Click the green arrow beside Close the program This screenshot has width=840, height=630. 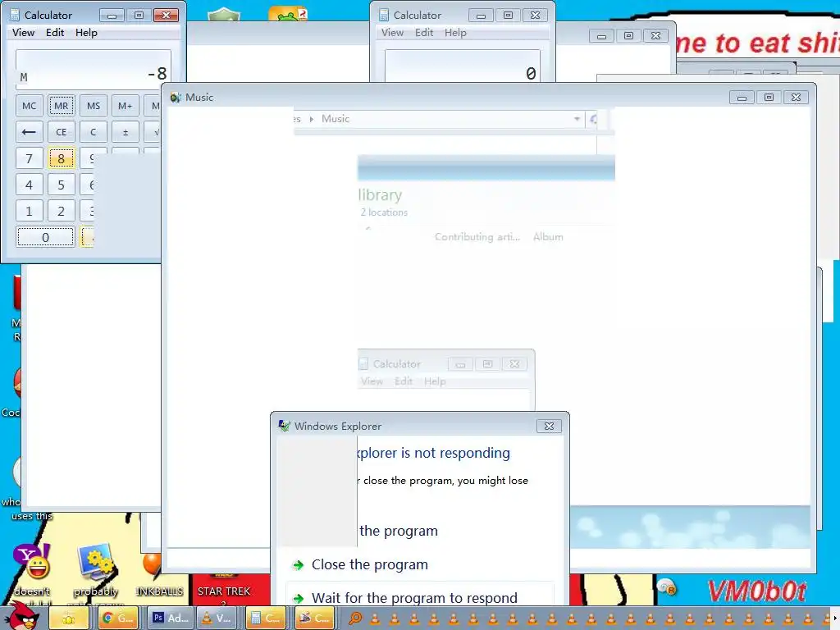click(x=299, y=564)
